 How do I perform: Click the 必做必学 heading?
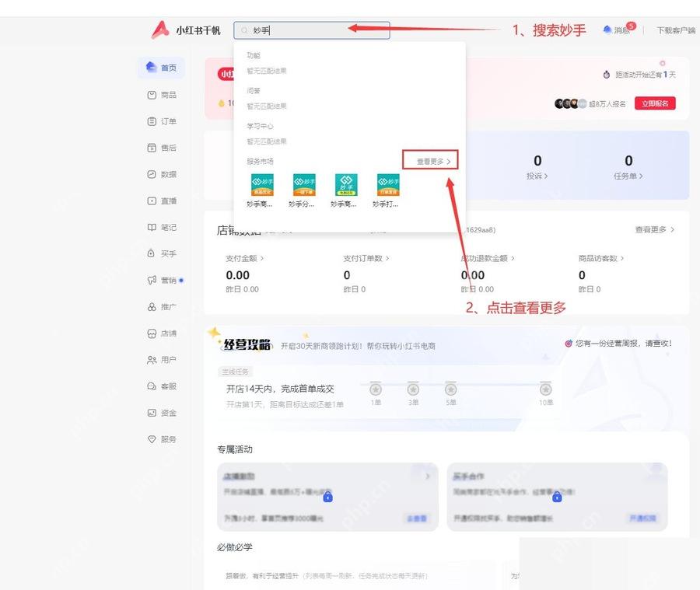[x=235, y=547]
